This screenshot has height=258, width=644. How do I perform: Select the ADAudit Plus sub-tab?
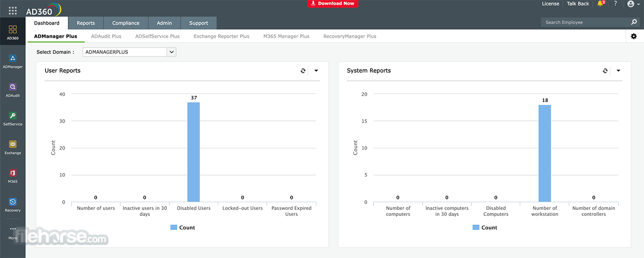click(x=106, y=37)
